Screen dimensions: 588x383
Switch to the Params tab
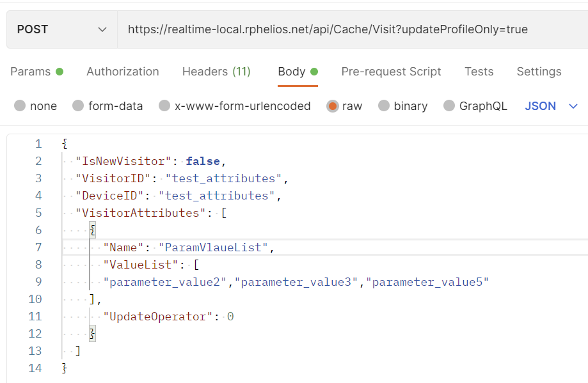(x=30, y=72)
